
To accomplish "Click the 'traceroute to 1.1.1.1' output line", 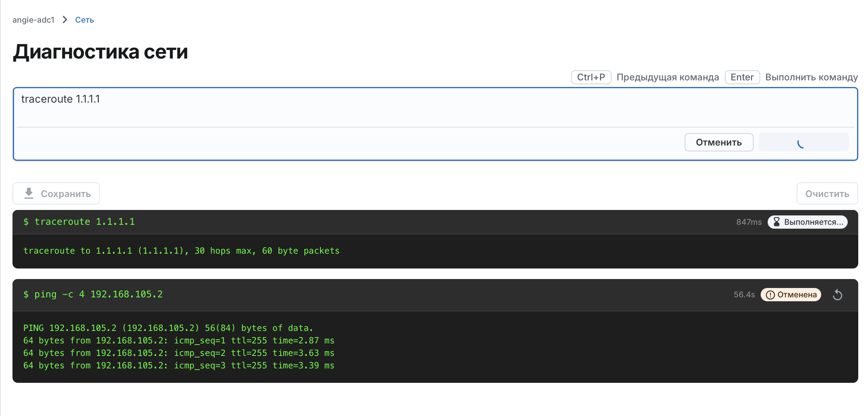I will 181,251.
